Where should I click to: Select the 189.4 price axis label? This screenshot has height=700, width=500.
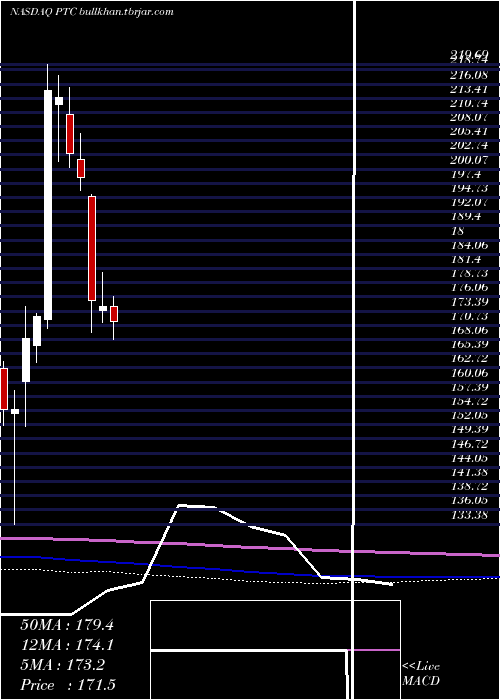point(465,217)
